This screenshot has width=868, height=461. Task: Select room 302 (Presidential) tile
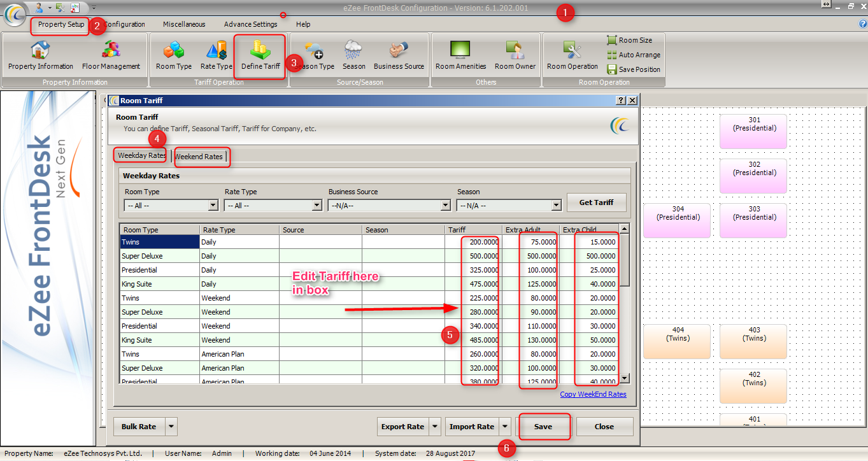coord(753,176)
